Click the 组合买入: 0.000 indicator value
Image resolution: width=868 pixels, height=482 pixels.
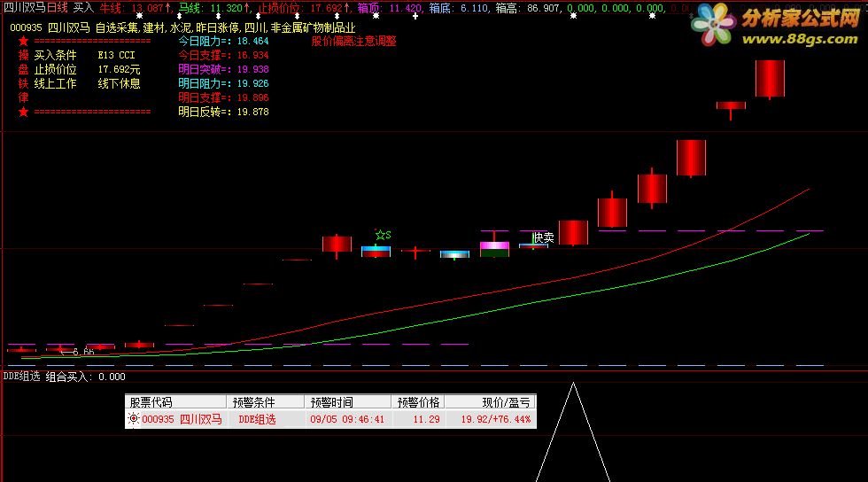point(85,377)
